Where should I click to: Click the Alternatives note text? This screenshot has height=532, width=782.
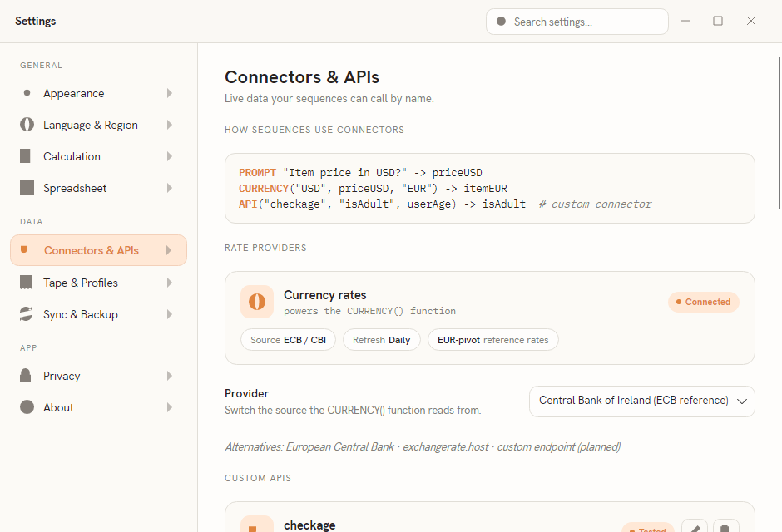[423, 447]
